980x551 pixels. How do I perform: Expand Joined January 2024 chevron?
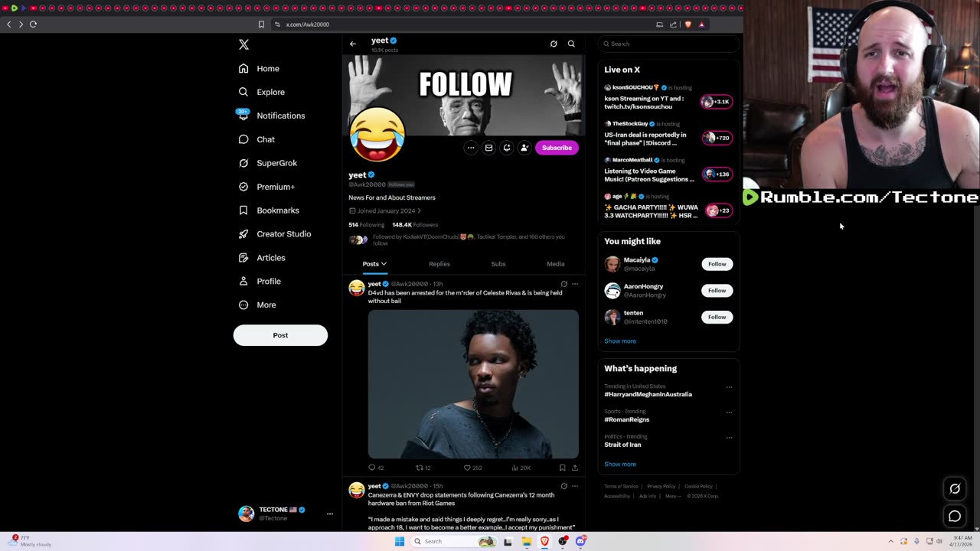click(419, 210)
